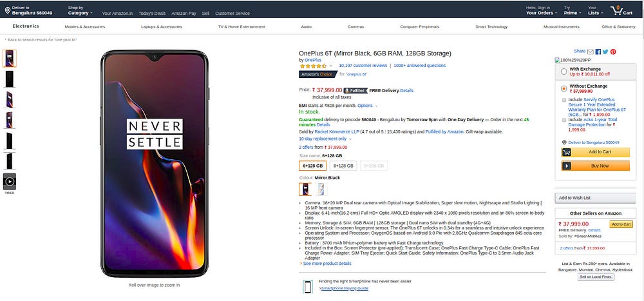Open the Shop by Category dropdown
The width and height of the screenshot is (644, 301).
coord(80,12)
